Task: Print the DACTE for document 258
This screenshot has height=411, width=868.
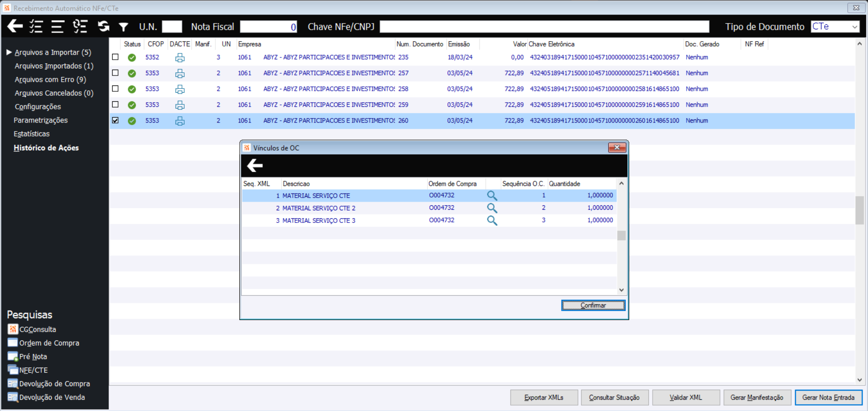Action: tap(180, 89)
